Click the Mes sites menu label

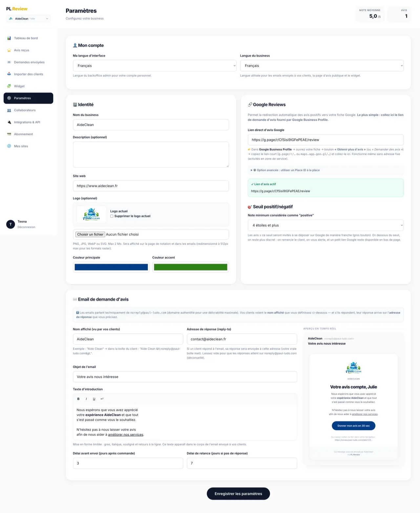click(x=21, y=146)
